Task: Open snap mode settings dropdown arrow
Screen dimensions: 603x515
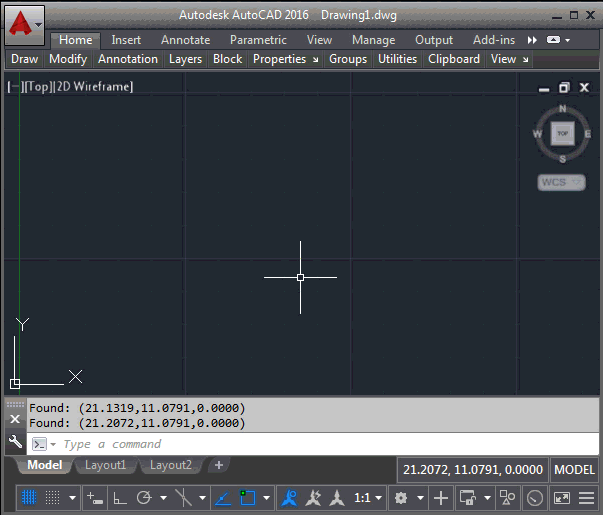Action: (72, 498)
